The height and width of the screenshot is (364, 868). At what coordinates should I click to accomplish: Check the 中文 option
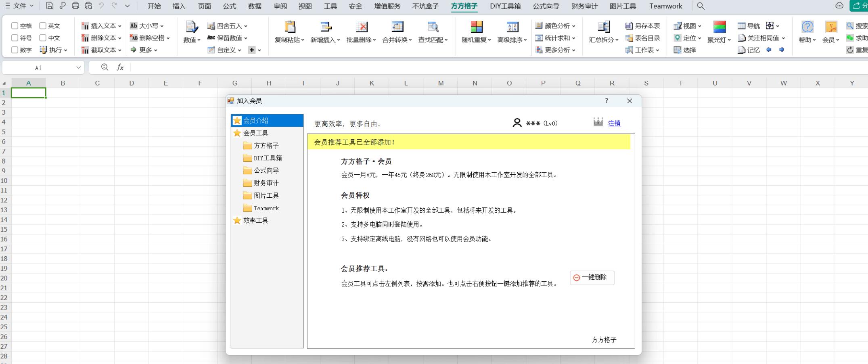coord(43,38)
